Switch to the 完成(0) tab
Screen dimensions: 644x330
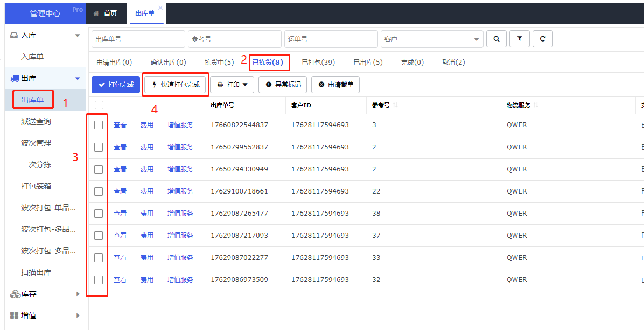(x=412, y=63)
